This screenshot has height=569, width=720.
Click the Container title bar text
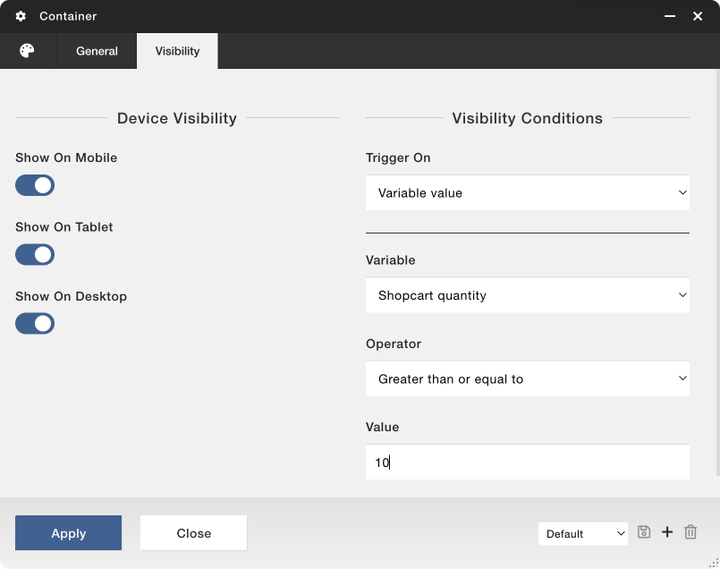click(68, 16)
